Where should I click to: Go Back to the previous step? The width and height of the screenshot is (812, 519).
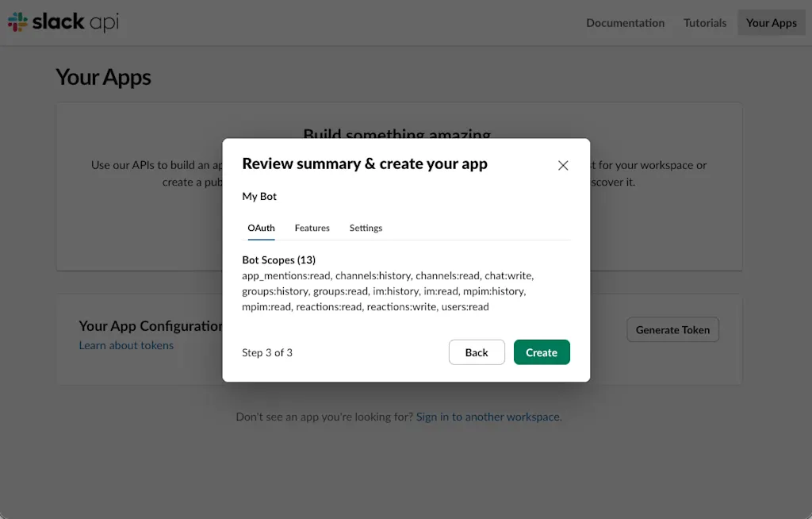pos(477,352)
